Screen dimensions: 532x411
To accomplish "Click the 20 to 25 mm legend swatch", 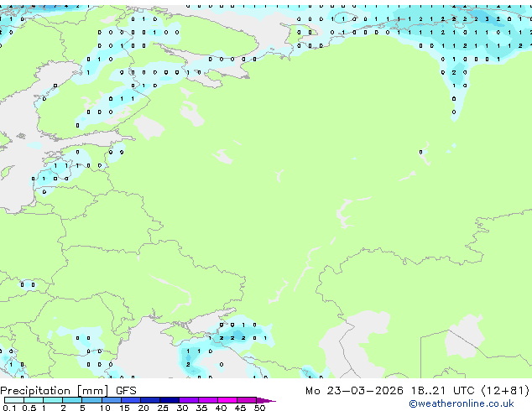I will pyautogui.click(x=149, y=400).
